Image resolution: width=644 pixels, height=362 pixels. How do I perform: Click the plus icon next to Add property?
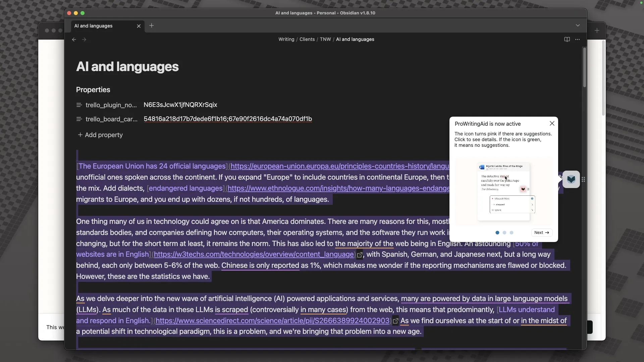(x=80, y=135)
